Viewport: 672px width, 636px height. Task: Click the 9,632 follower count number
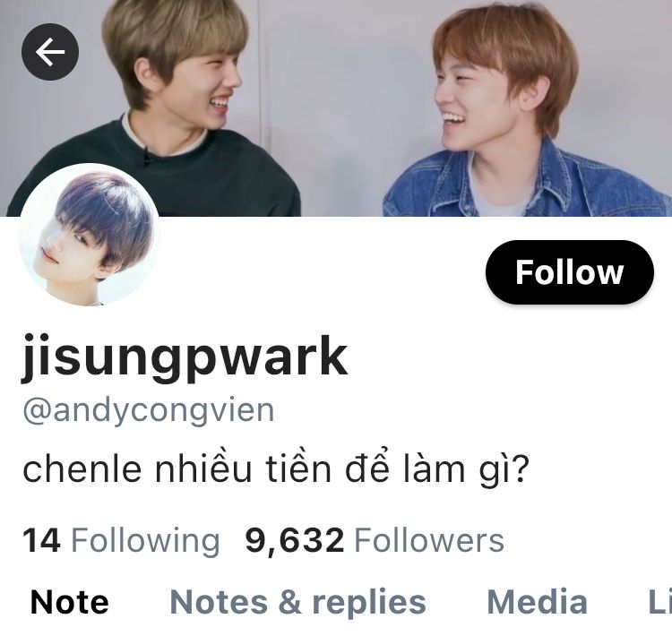295,540
